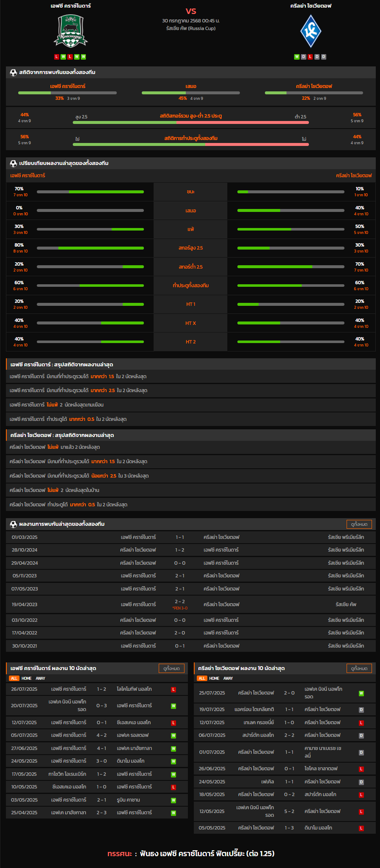Viewport: 380px width, 868px height.
Task: Click the 19/04/2023 cup match with PEN 3-0
Action: click(191, 604)
